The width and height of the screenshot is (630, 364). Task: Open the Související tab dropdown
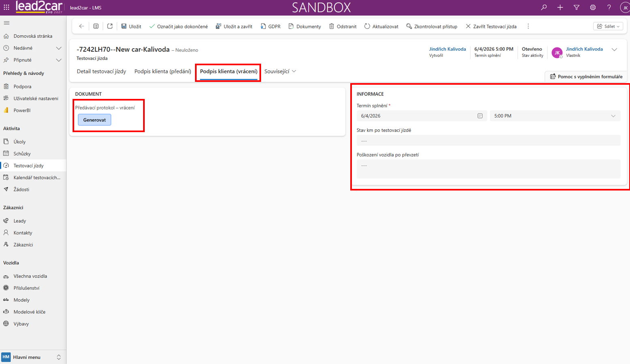point(280,71)
